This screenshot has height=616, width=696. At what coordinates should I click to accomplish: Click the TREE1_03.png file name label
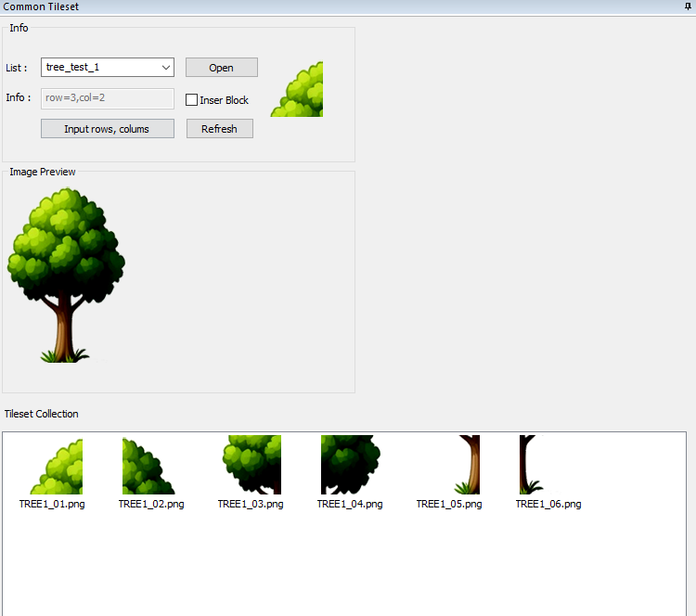pyautogui.click(x=251, y=505)
